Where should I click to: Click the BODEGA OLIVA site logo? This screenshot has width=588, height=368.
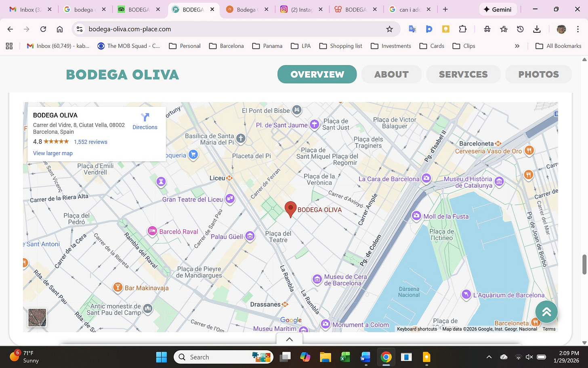pos(122,74)
